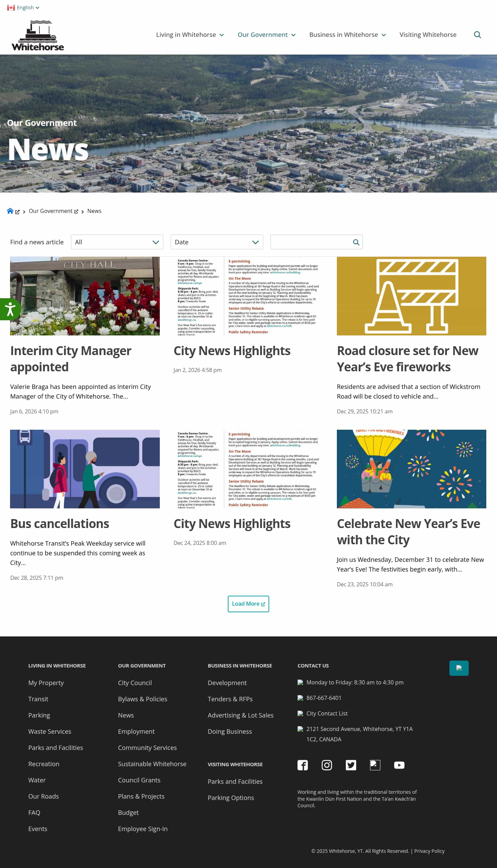Open City News Highlights Dec 24 article
Image resolution: width=497 pixels, height=868 pixels.
tap(232, 524)
